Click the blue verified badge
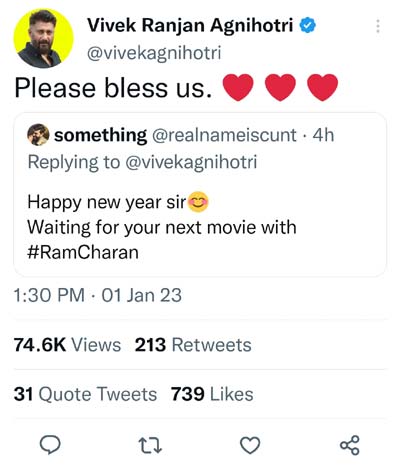This screenshot has height=471, width=400. 307,25
